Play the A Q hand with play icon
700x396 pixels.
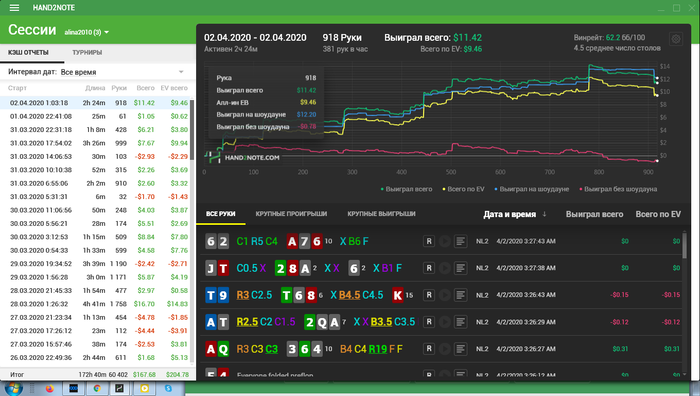click(444, 349)
